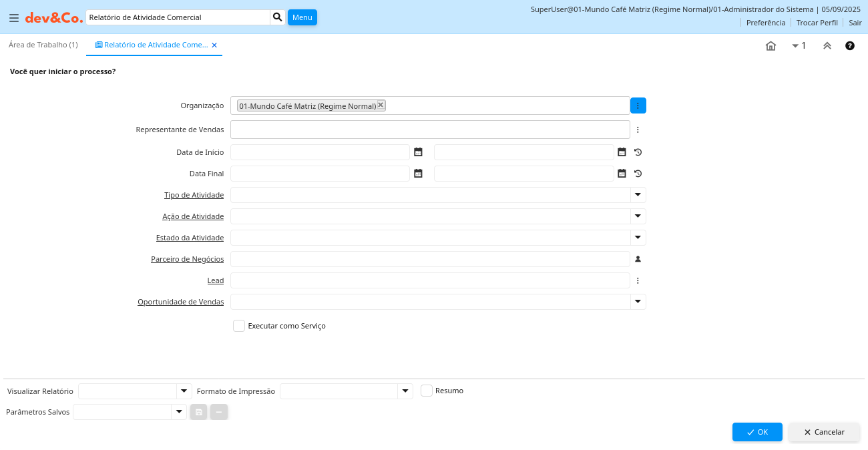Screen dimensions: 868x450
Task: Go to home via house icon
Action: pyautogui.click(x=771, y=45)
